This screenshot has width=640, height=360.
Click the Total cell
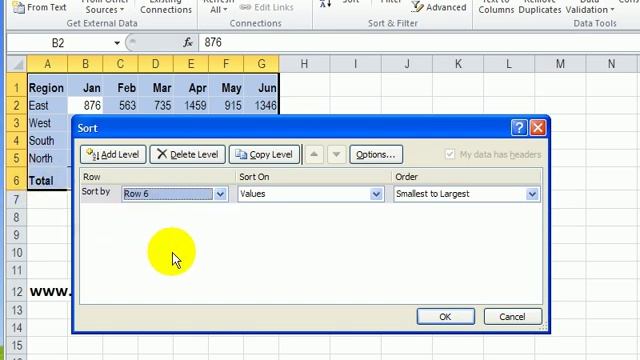pos(47,180)
